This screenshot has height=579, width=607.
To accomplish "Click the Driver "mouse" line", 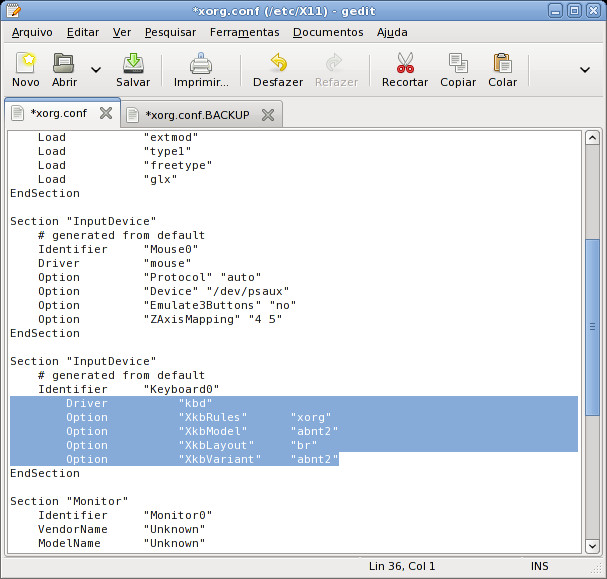I will point(114,263).
